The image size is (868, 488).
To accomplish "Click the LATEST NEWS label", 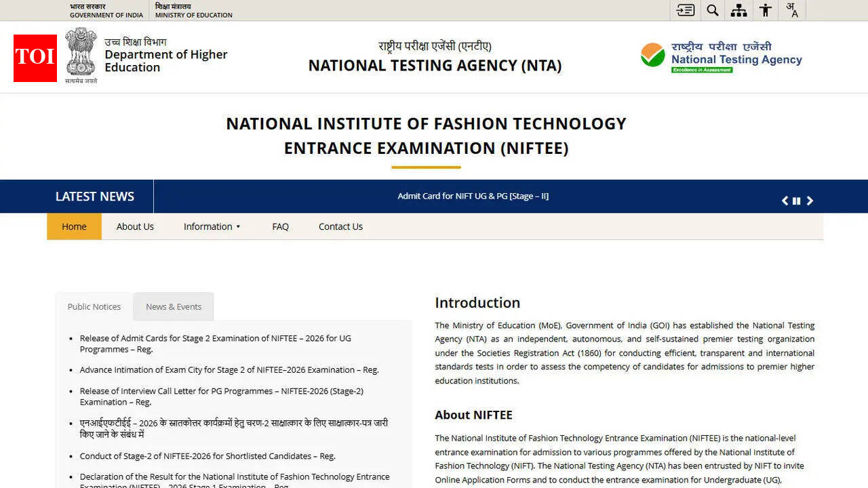I will pyautogui.click(x=95, y=197).
